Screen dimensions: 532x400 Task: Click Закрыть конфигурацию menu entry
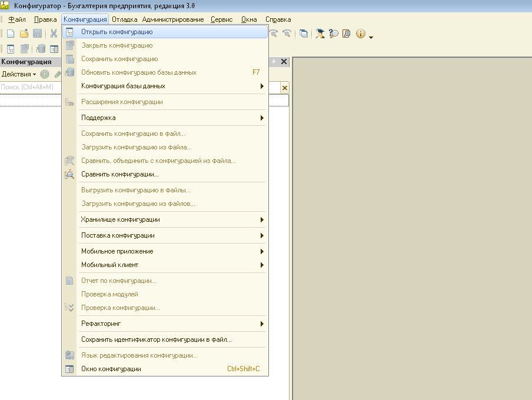pos(165,45)
